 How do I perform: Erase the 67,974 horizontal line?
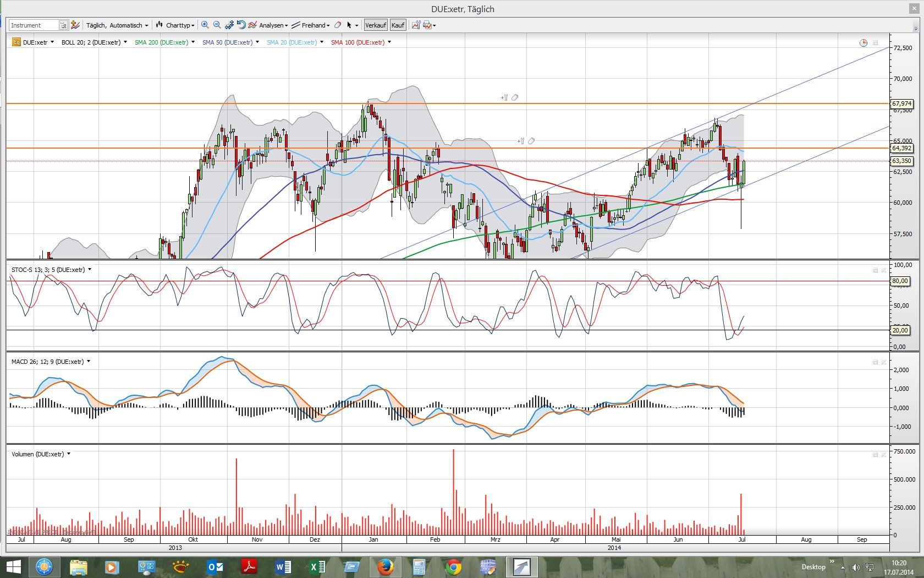pos(515,97)
